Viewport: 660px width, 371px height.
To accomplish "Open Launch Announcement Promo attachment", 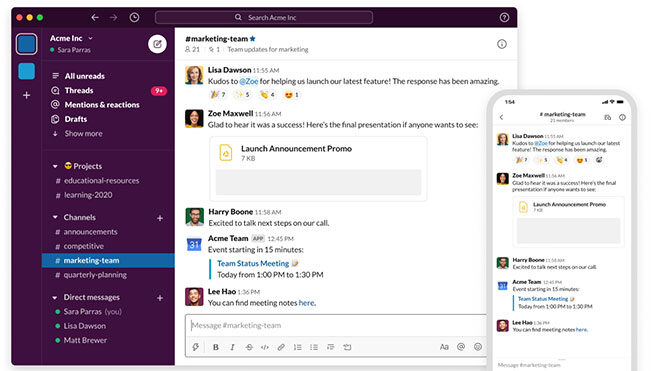I will (319, 169).
